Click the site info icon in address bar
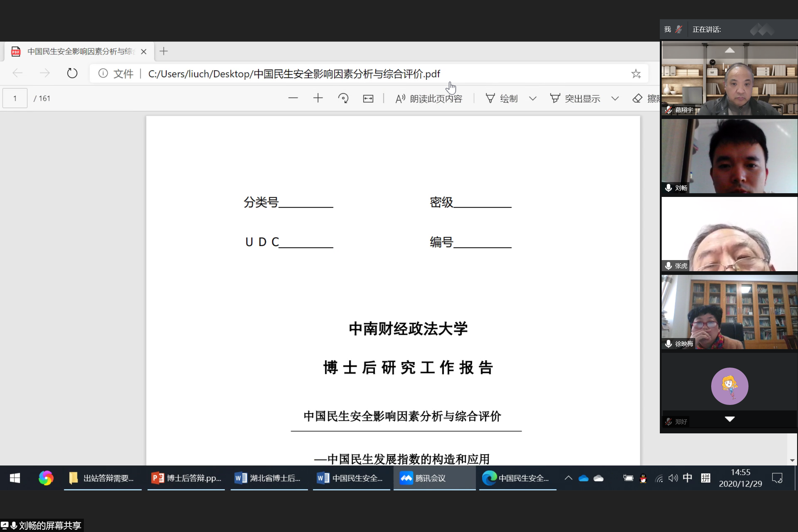This screenshot has height=532, width=798. 103,74
